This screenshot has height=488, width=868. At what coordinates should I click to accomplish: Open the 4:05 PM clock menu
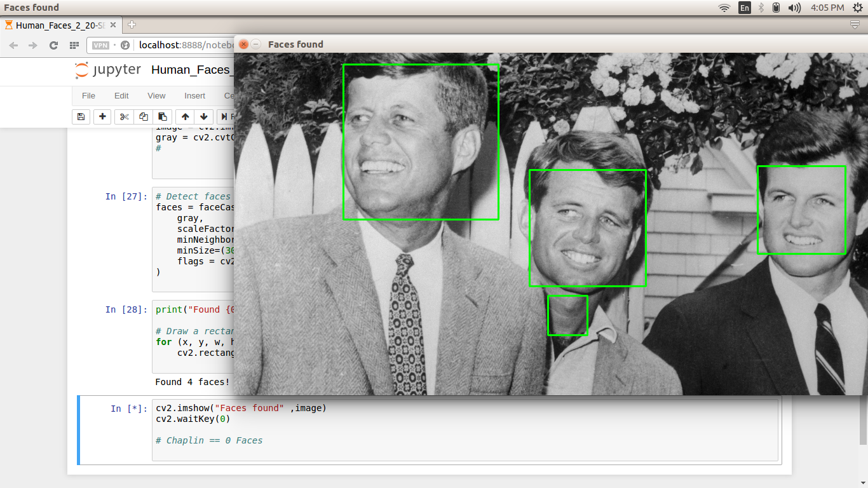(827, 8)
